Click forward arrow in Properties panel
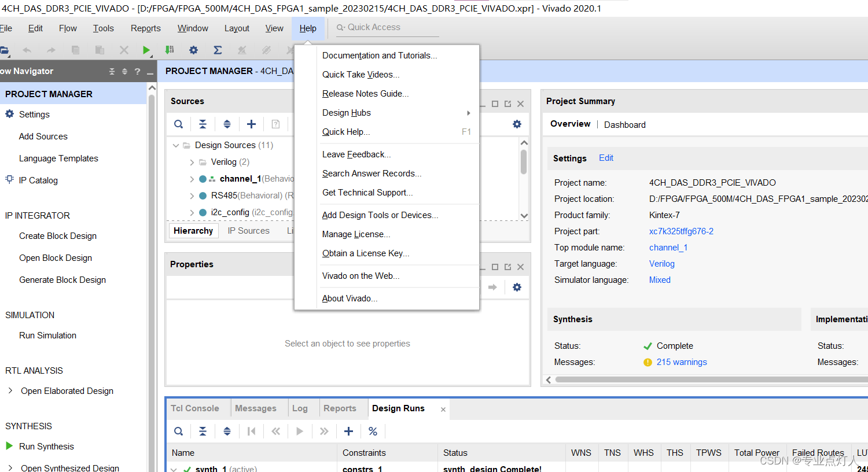This screenshot has height=472, width=868. pos(492,287)
